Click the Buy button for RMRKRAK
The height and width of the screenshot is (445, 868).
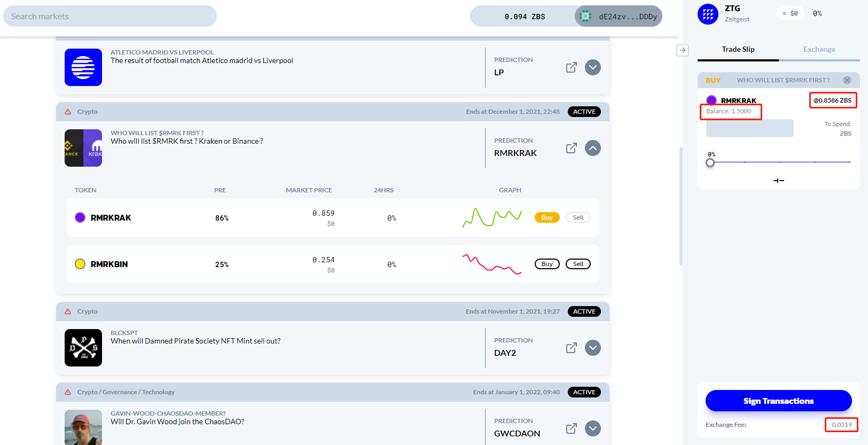547,217
